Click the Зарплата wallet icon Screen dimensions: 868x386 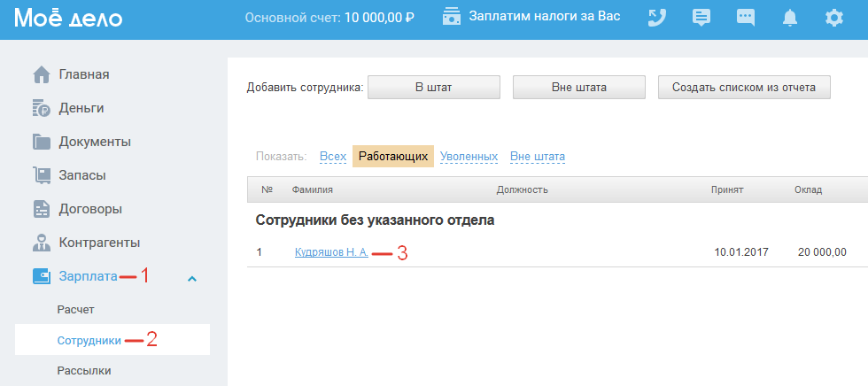click(42, 276)
